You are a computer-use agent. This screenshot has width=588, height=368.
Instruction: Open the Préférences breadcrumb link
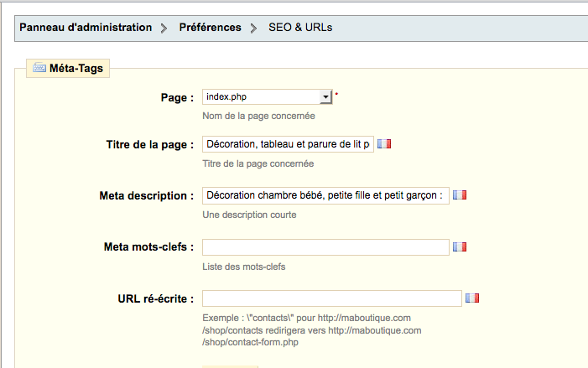click(x=210, y=28)
